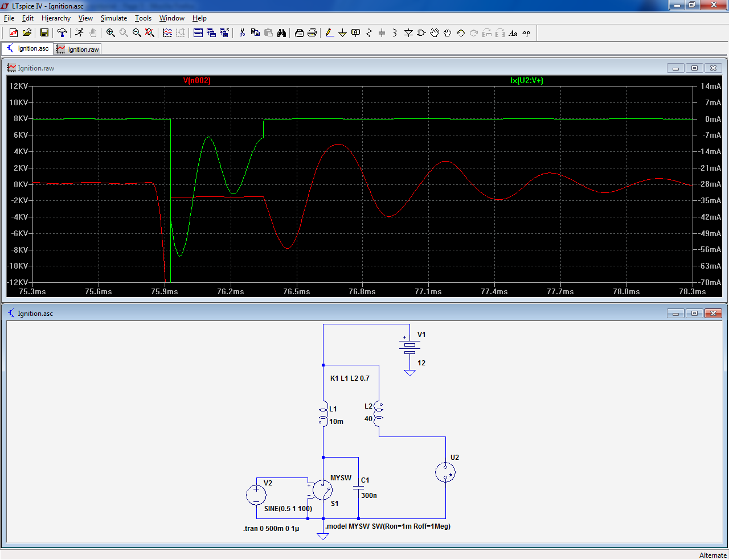Click the Ix(U2:V+) trace label
The image size is (729, 560).
point(527,81)
